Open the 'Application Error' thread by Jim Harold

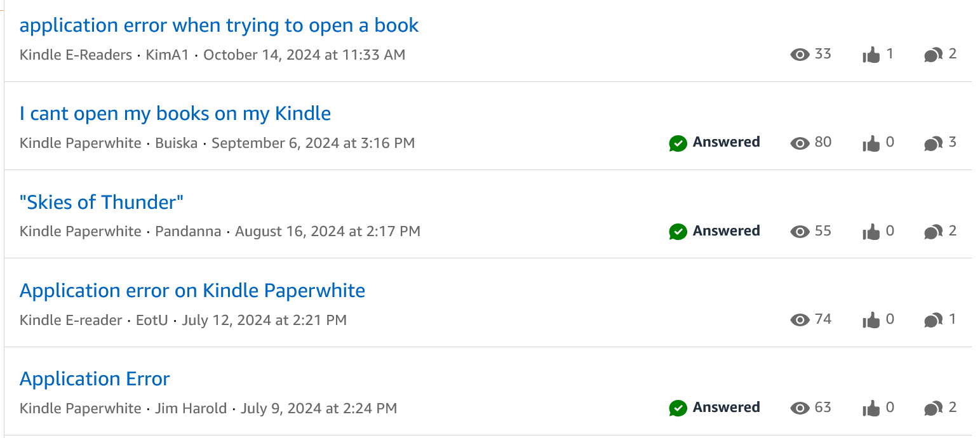coord(95,379)
